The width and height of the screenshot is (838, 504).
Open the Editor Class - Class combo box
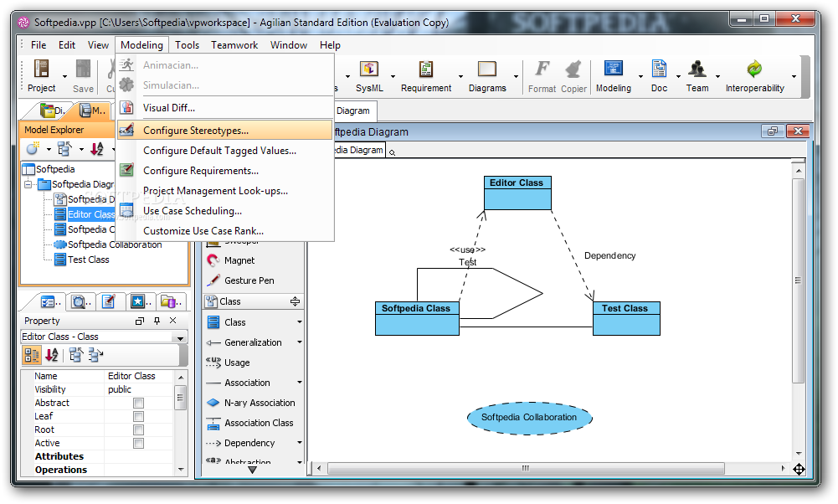(104, 337)
